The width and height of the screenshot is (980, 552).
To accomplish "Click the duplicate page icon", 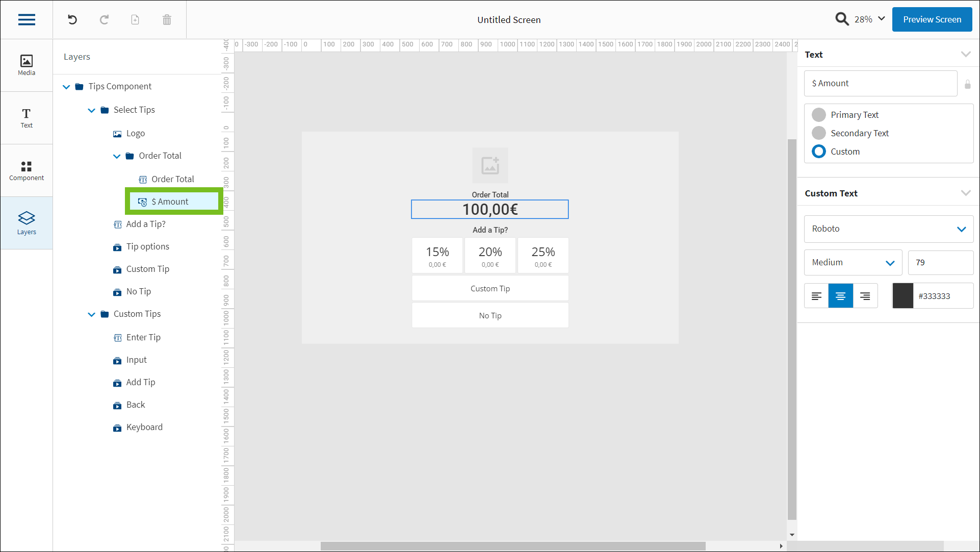I will coord(135,20).
